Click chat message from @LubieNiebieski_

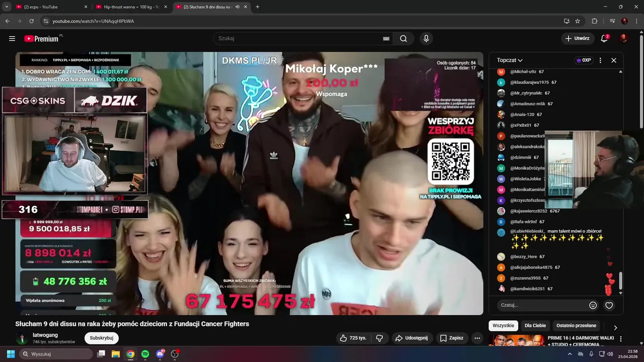click(556, 238)
